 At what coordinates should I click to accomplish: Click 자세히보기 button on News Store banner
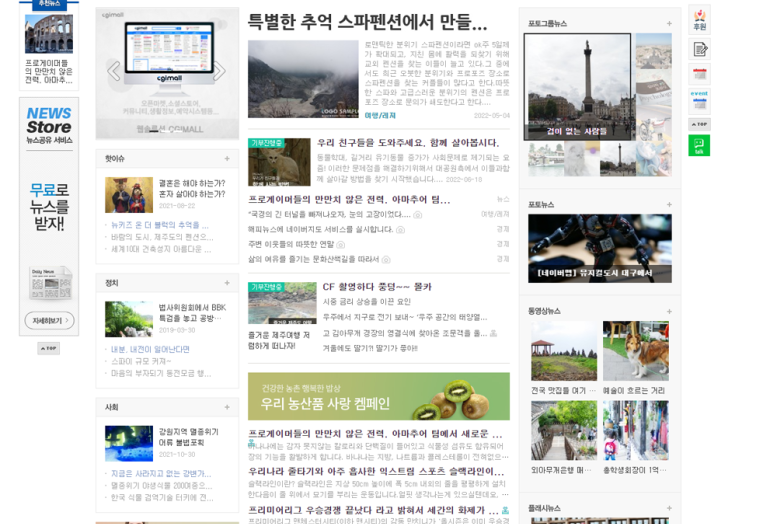(48, 321)
